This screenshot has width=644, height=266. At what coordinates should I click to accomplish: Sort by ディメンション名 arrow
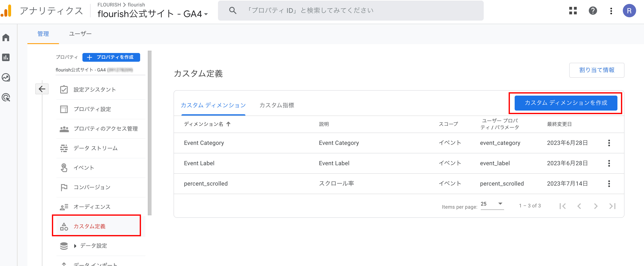click(228, 124)
